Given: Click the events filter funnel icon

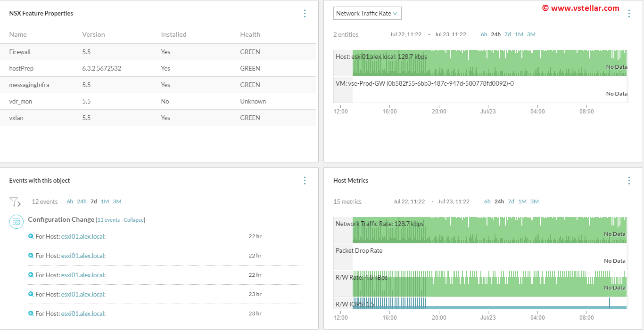Looking at the screenshot, I should pos(15,202).
